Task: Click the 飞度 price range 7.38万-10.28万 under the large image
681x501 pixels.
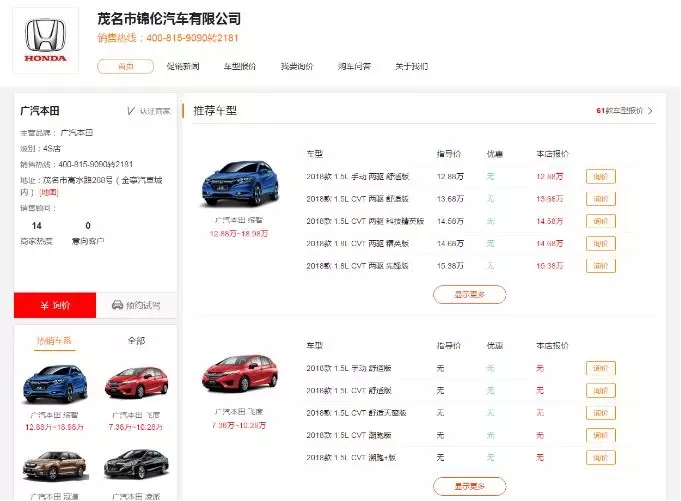Action: tap(239, 425)
